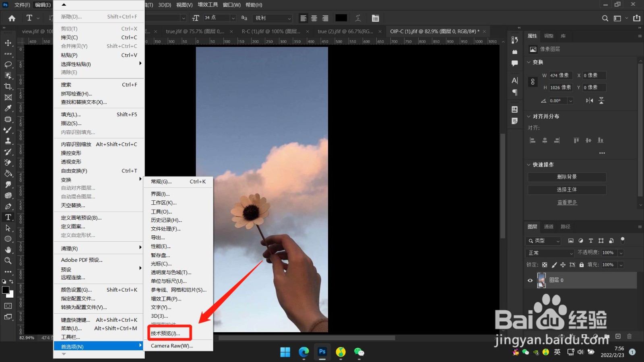This screenshot has height=362, width=644.
Task: Flip horizontal icon in Properties panel
Action: point(590,101)
